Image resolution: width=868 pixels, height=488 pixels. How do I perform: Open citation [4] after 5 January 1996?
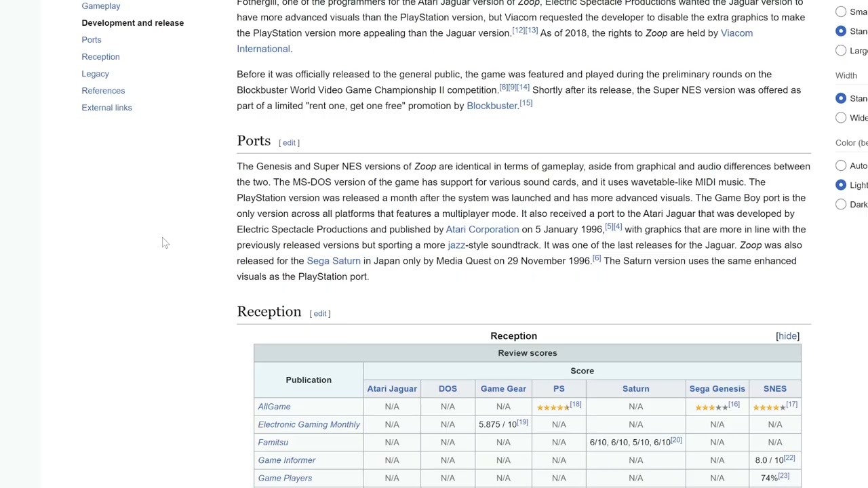click(617, 227)
